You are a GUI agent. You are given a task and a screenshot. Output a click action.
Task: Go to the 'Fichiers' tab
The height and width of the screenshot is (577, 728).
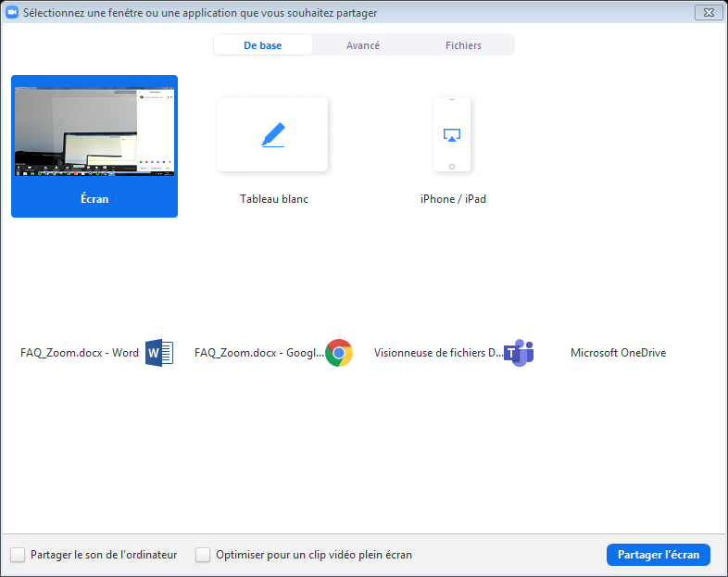point(463,45)
